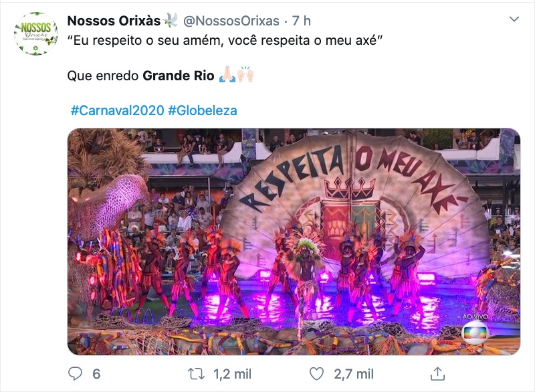The height and width of the screenshot is (392, 537).
Task: Click the reply speech bubble icon
Action: [76, 373]
